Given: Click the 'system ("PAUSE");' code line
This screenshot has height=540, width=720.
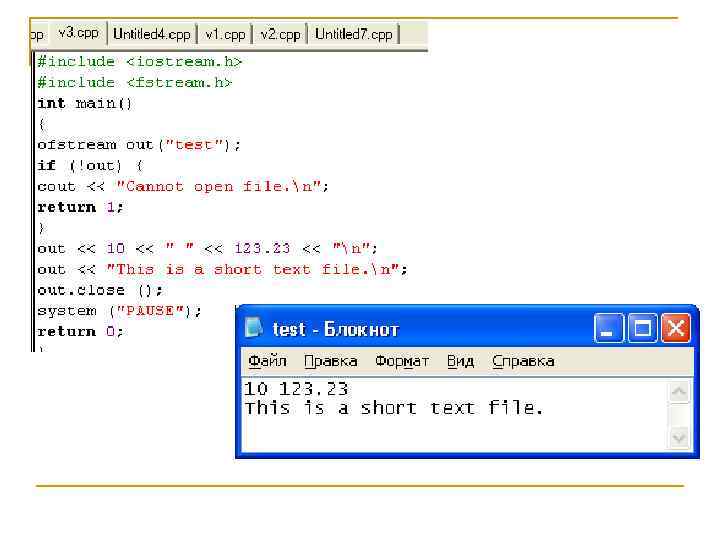Looking at the screenshot, I should (119, 311).
